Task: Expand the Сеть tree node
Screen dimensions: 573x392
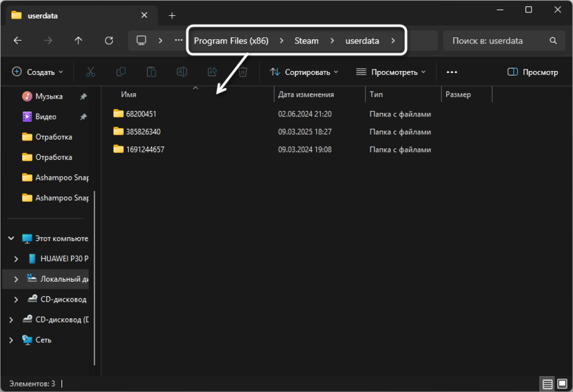Action: pos(11,340)
